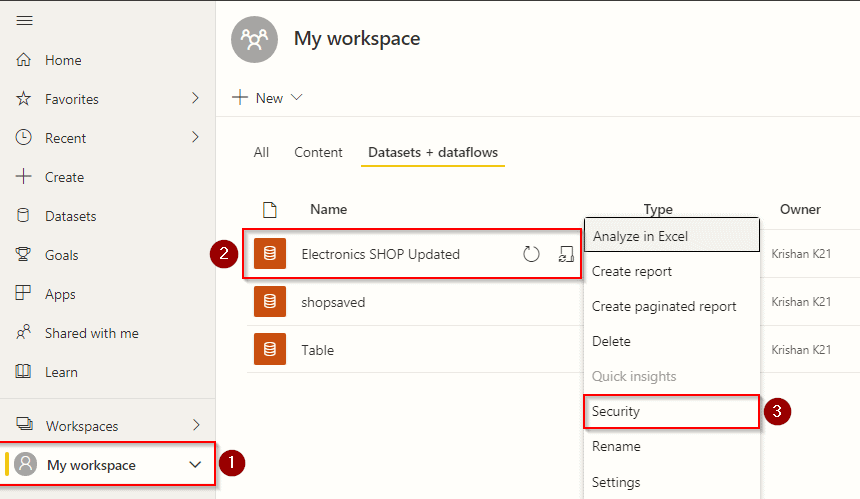Viewport: 860px width, 499px height.
Task: Click the large My workspace header avatar
Action: (254, 39)
